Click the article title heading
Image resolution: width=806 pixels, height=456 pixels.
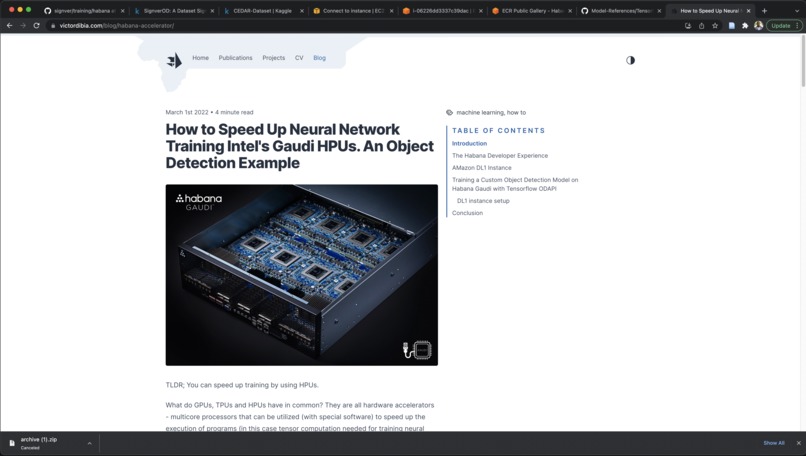(x=300, y=146)
